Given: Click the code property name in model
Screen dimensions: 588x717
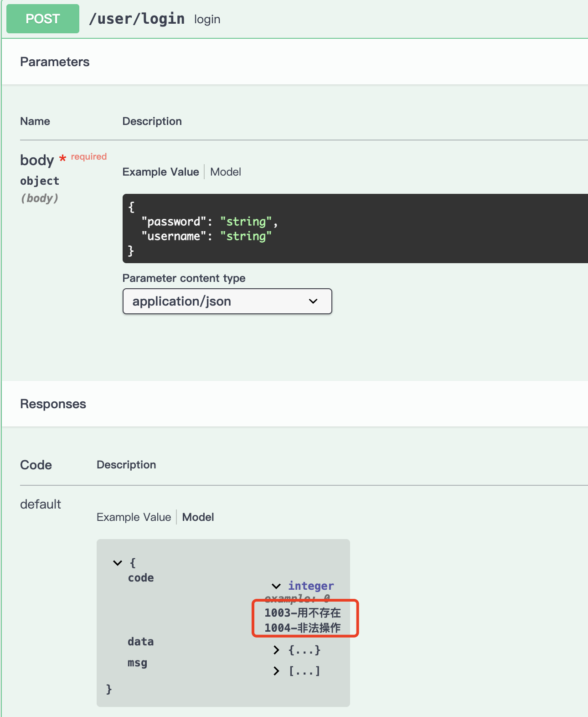Looking at the screenshot, I should point(141,578).
